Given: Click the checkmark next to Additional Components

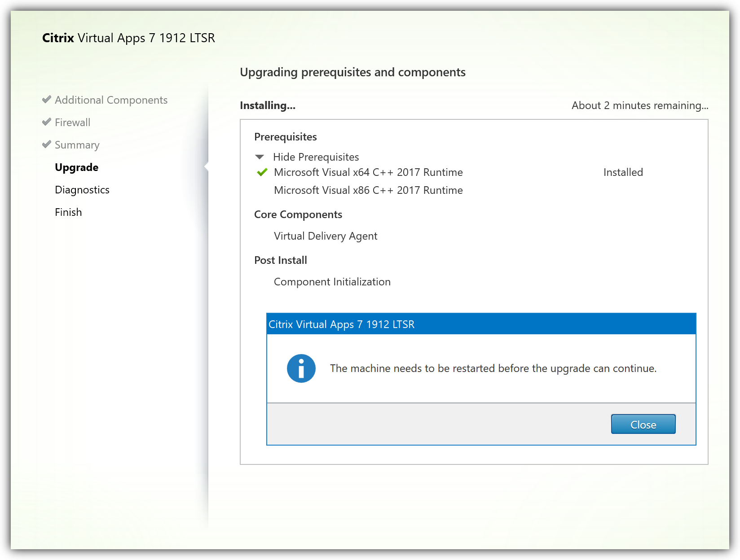Looking at the screenshot, I should tap(46, 100).
